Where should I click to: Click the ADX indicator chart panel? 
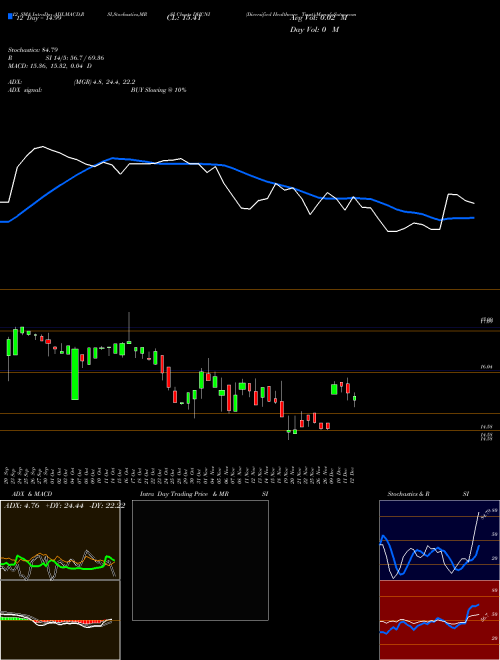click(60, 540)
